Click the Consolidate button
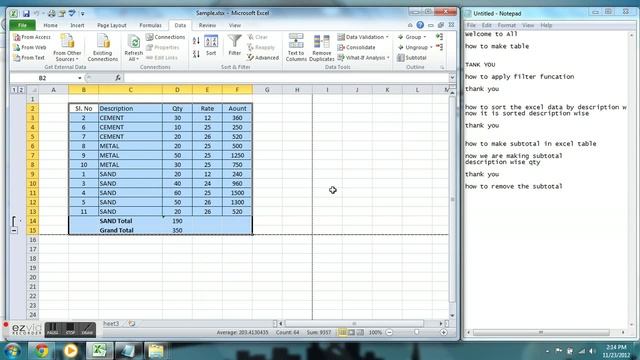640x360 pixels. [356, 47]
